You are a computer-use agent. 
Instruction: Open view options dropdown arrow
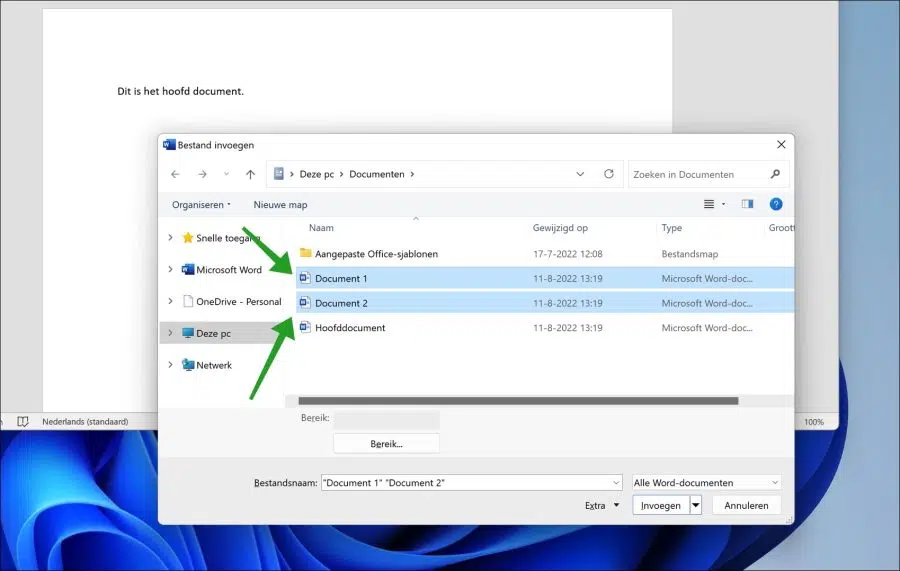tap(723, 204)
